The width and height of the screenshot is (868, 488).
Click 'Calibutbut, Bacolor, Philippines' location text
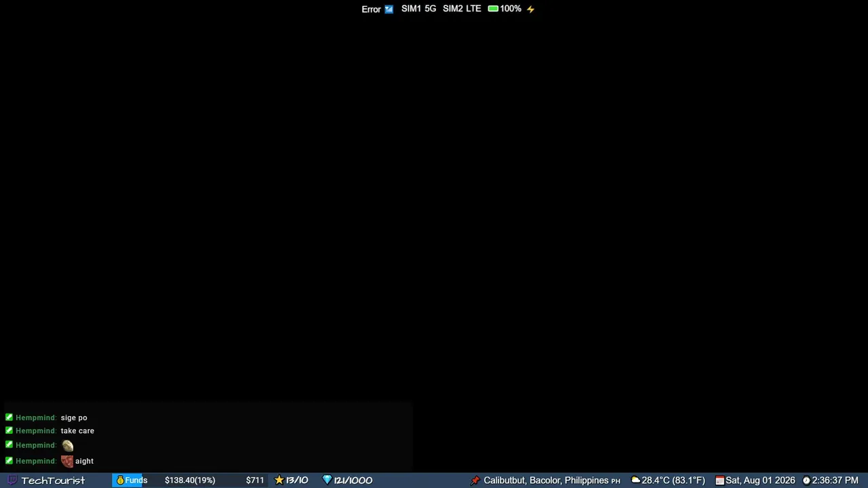click(x=546, y=481)
